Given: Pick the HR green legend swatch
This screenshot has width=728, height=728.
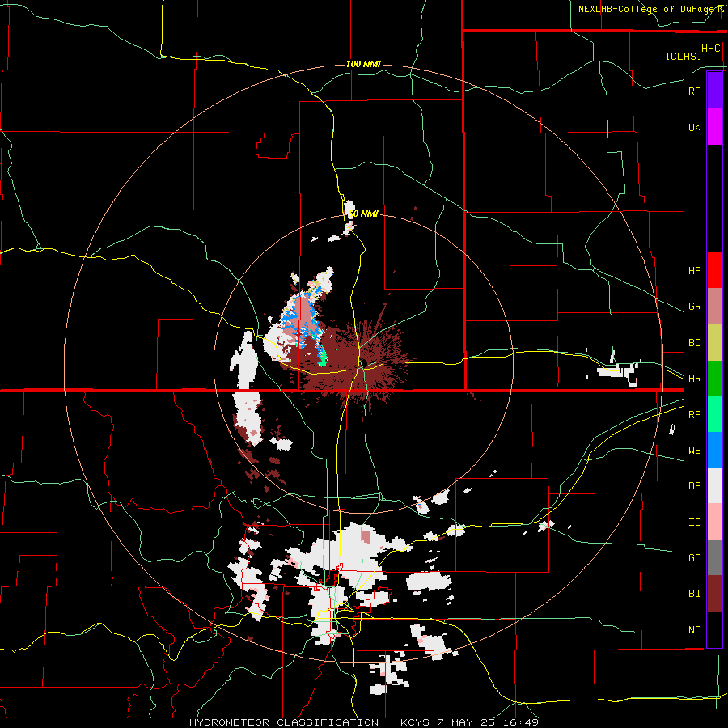Looking at the screenshot, I should coord(714,378).
